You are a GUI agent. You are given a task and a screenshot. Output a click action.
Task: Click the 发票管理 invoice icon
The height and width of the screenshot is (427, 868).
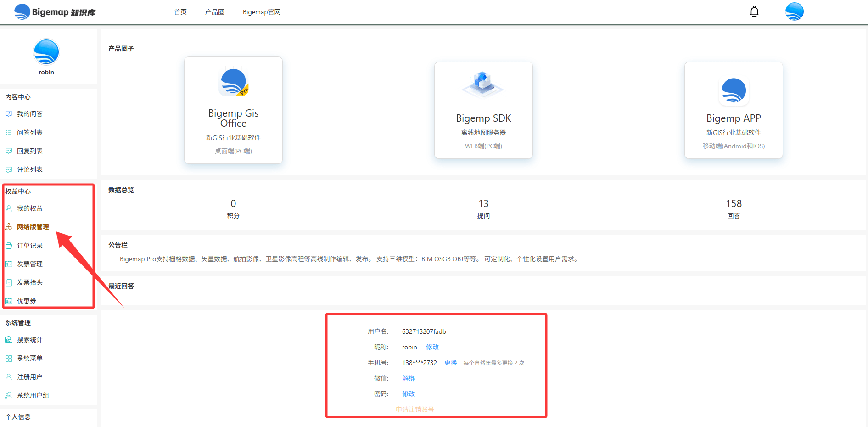coord(9,264)
